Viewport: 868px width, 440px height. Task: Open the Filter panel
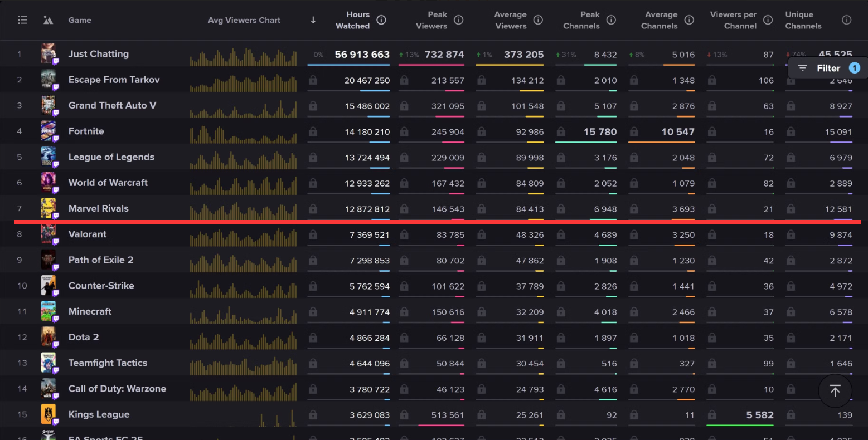point(828,68)
